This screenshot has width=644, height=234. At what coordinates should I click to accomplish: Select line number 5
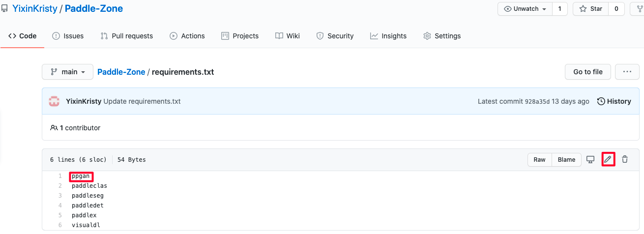pyautogui.click(x=60, y=215)
